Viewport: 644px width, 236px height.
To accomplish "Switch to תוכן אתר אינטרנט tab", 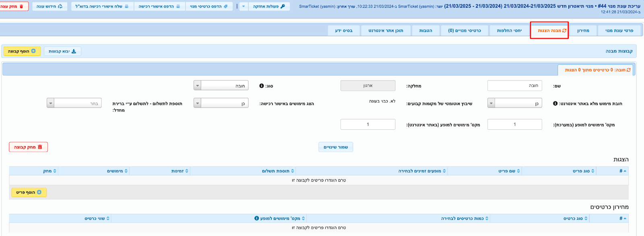I will 386,31.
